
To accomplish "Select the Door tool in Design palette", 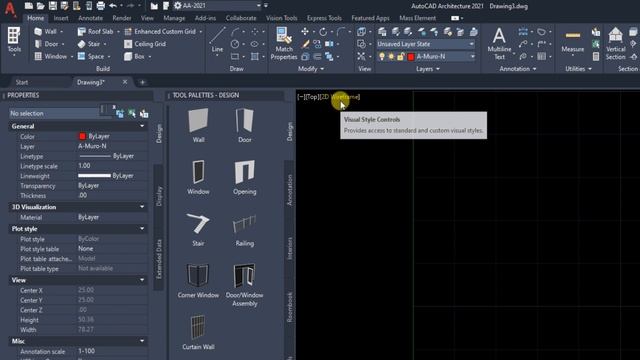I will [x=244, y=125].
